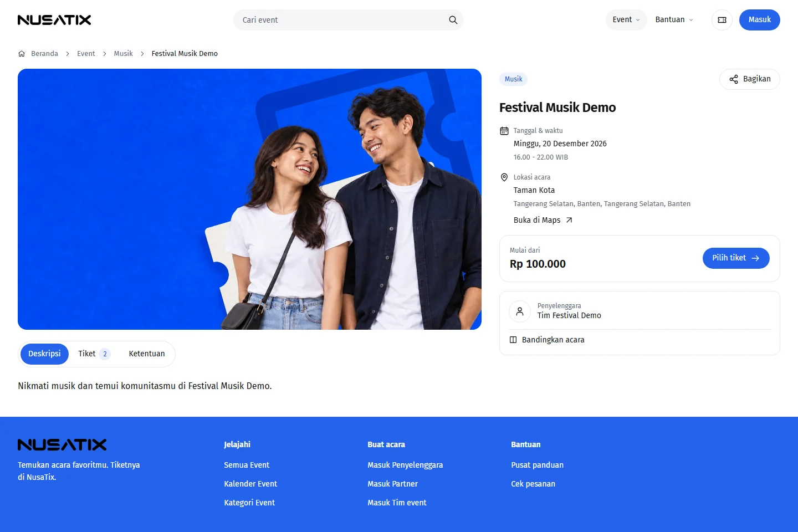Click the Festival Musik Demo title
Image resolution: width=798 pixels, height=532 pixels.
557,108
